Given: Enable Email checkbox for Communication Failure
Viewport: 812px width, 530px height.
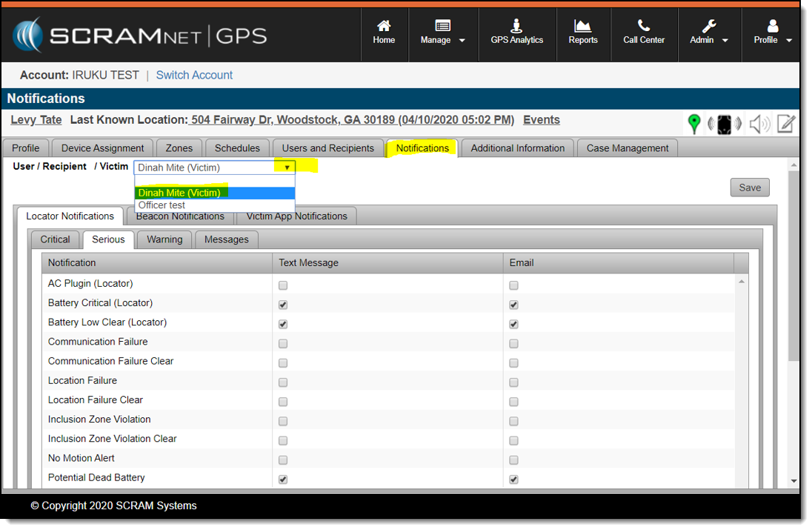Looking at the screenshot, I should pyautogui.click(x=513, y=343).
